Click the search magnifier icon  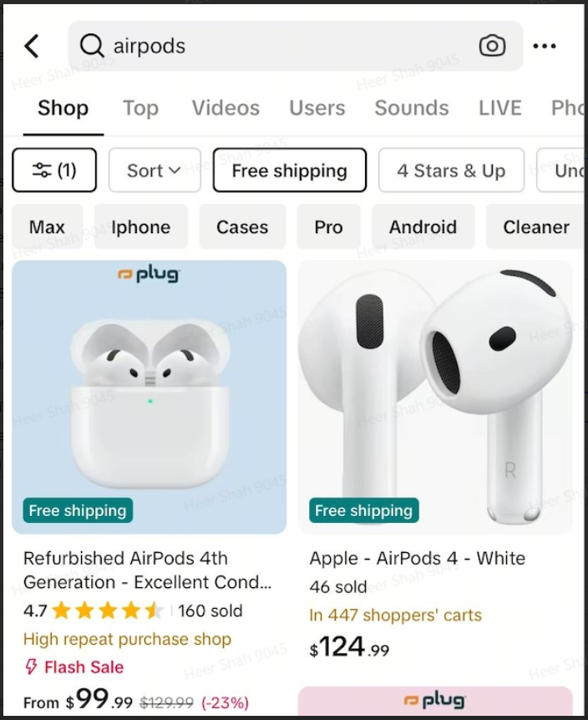[x=91, y=46]
